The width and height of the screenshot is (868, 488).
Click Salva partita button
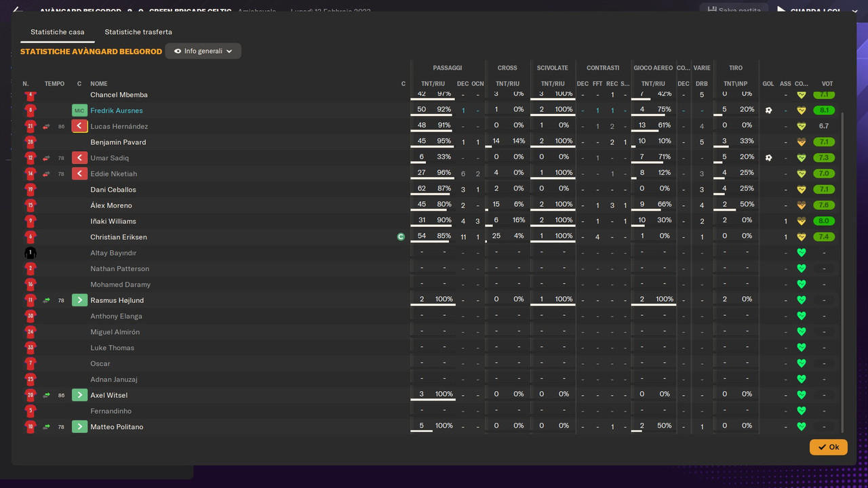pos(734,10)
